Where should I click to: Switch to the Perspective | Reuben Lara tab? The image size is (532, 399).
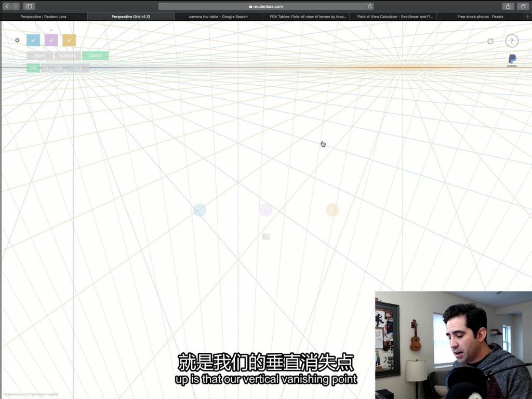point(44,16)
